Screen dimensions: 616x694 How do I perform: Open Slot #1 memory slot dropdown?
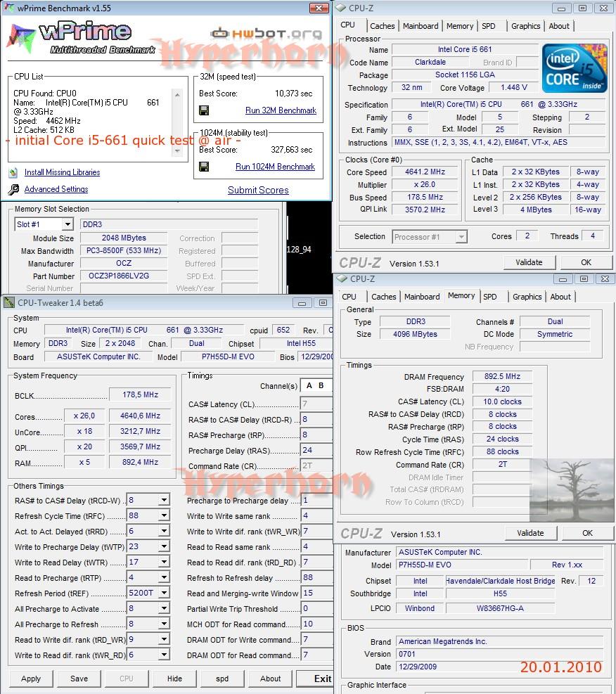pos(68,224)
